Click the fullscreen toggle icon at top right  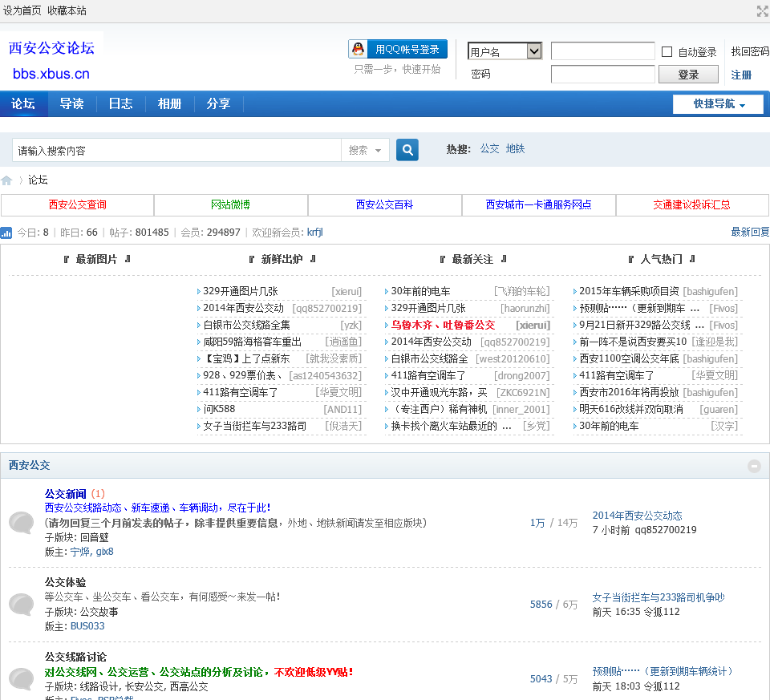point(762,10)
